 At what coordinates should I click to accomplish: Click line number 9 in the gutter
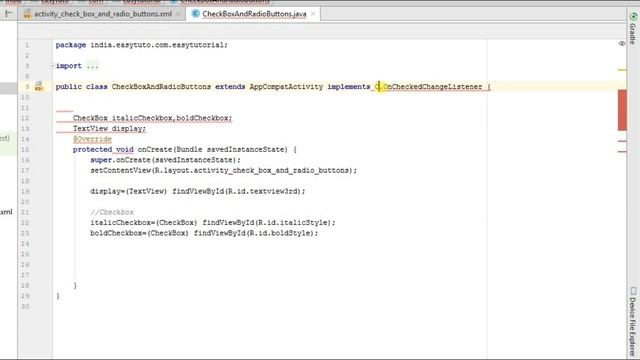[27, 87]
